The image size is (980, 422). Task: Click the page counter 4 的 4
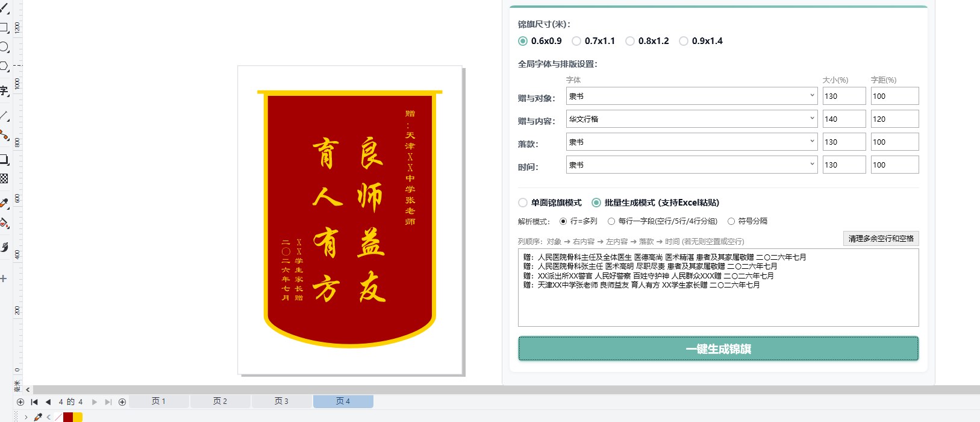click(x=70, y=402)
